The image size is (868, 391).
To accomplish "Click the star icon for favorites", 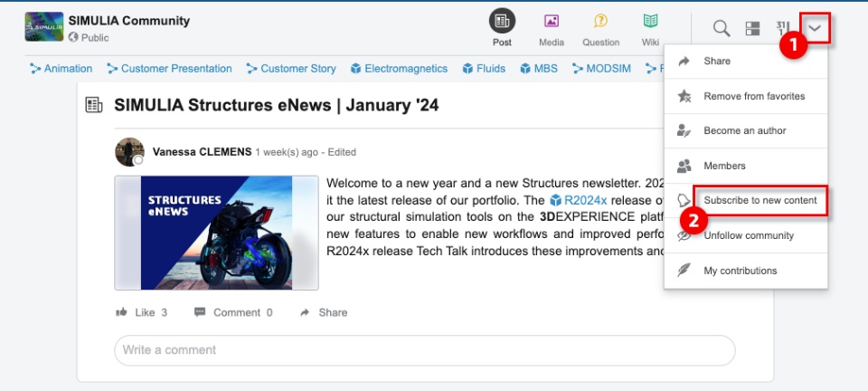I will (x=684, y=96).
